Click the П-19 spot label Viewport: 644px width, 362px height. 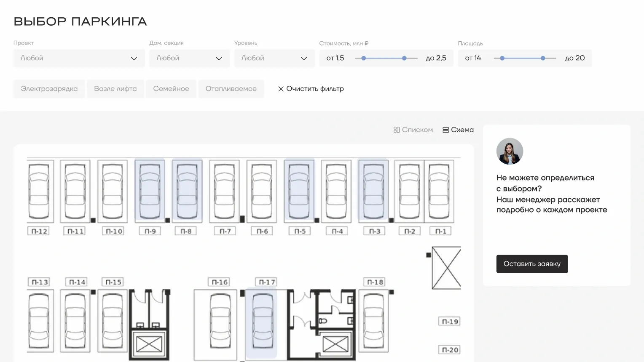tap(450, 322)
